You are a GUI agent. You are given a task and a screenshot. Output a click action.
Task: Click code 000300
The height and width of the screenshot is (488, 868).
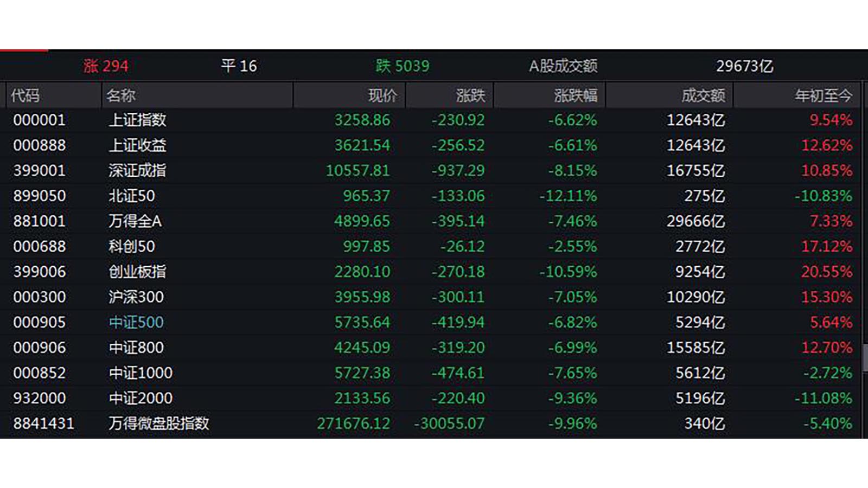coord(40,297)
